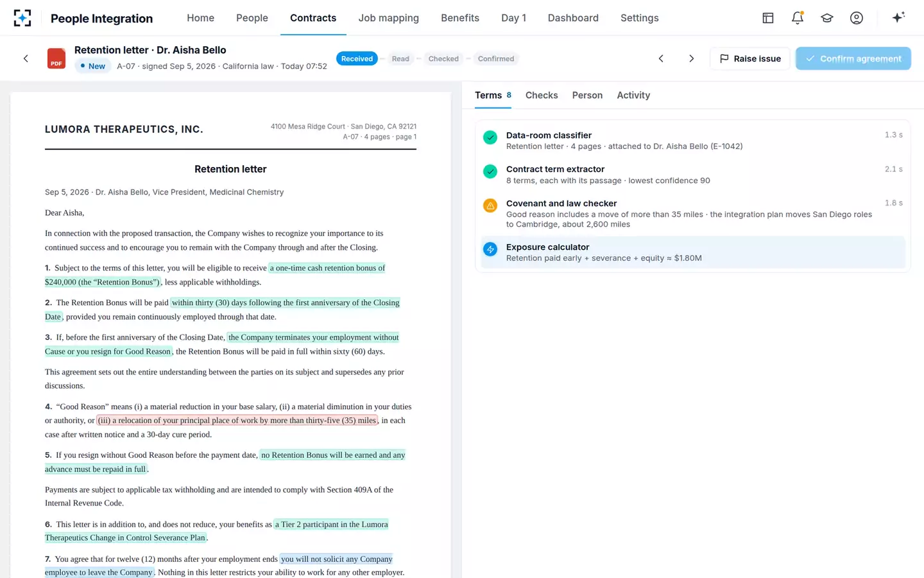Open the Dashboard page
This screenshot has width=924, height=578.
[x=573, y=18]
